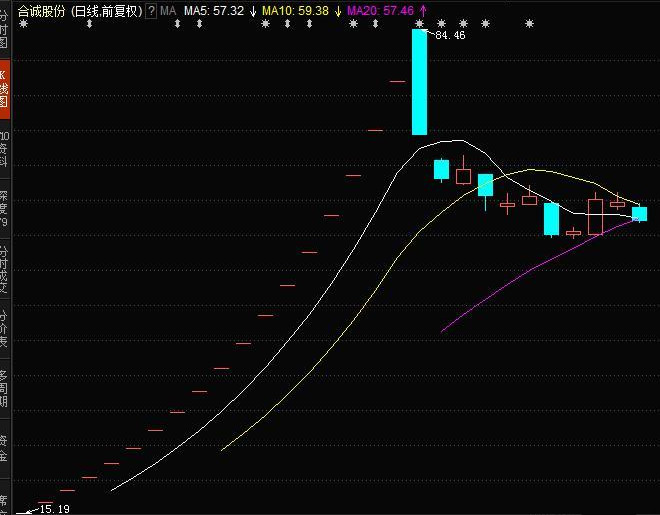Image resolution: width=660 pixels, height=515 pixels.
Task: Click the 84.46 high price label
Action: [451, 36]
